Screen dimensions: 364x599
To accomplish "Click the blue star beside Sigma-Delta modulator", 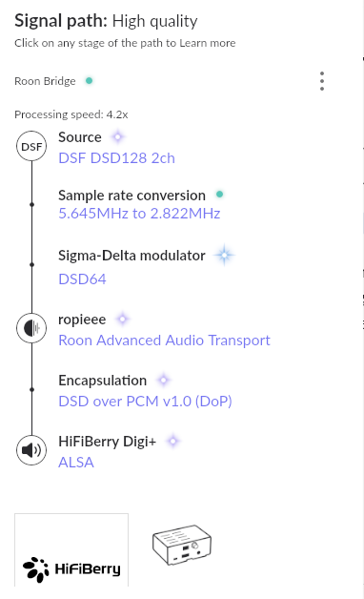I will pyautogui.click(x=224, y=255).
